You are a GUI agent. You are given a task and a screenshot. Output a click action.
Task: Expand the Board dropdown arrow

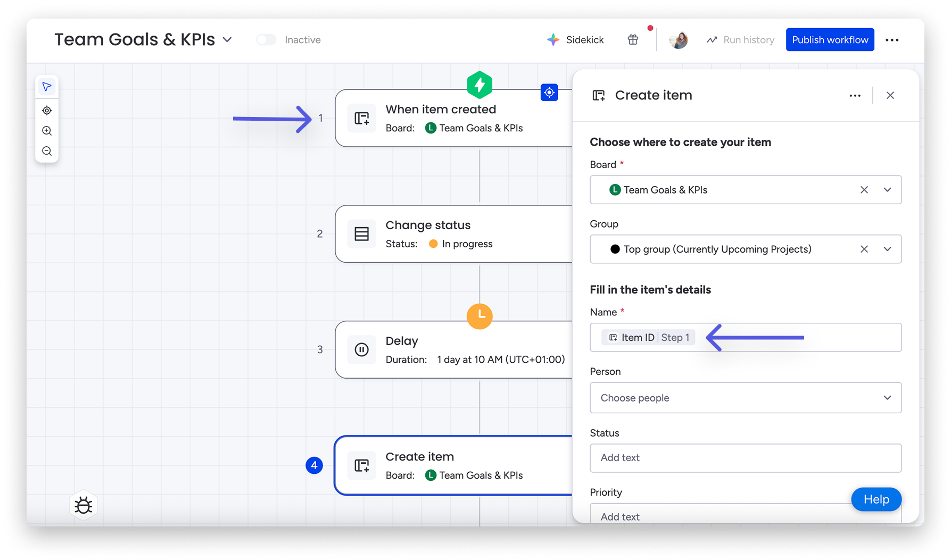tap(887, 190)
